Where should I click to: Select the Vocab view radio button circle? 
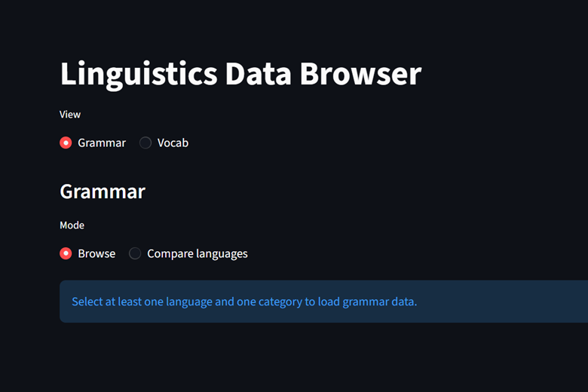point(145,142)
